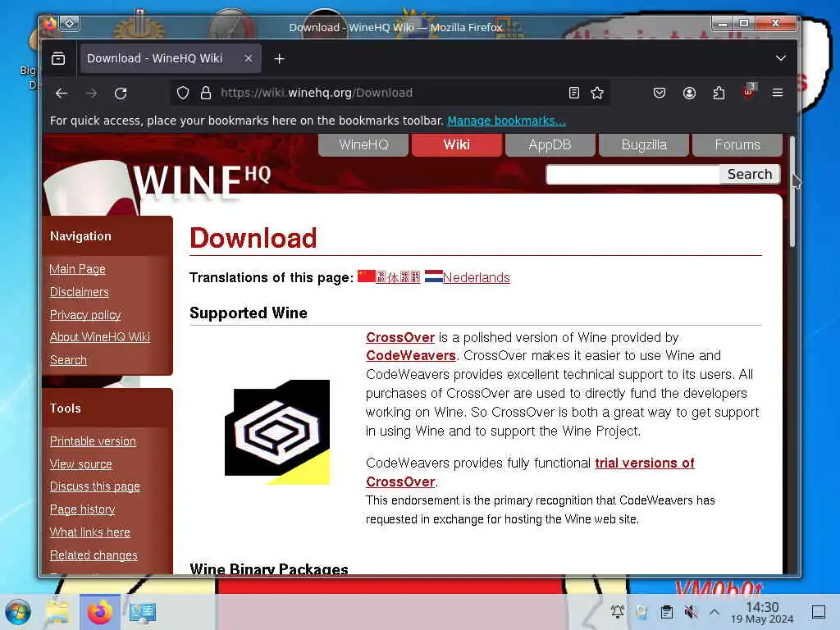The height and width of the screenshot is (630, 840).
Task: Open the Privacy policy sidebar link
Action: [85, 315]
